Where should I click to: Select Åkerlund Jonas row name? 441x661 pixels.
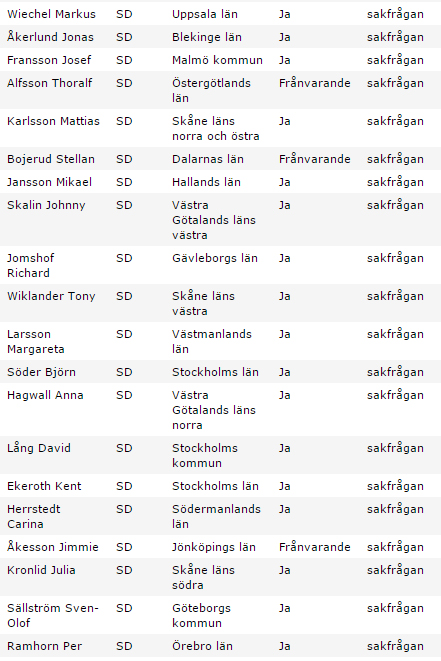click(x=50, y=37)
